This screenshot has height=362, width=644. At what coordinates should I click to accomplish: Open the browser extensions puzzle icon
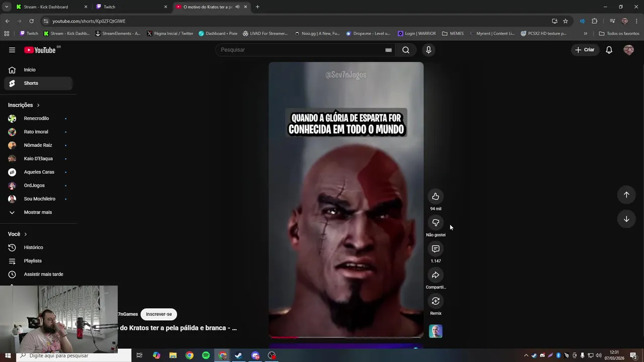coord(595,21)
